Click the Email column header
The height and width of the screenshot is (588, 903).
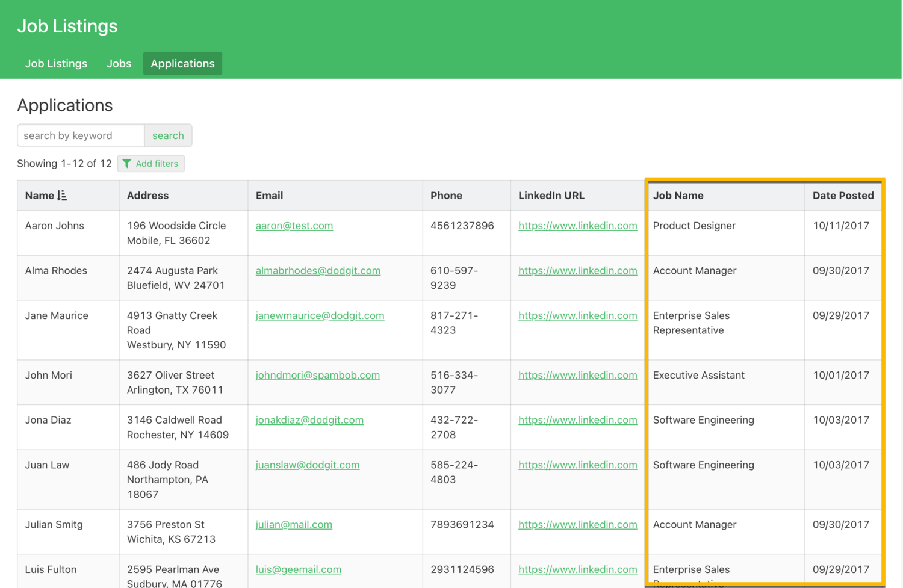click(269, 196)
